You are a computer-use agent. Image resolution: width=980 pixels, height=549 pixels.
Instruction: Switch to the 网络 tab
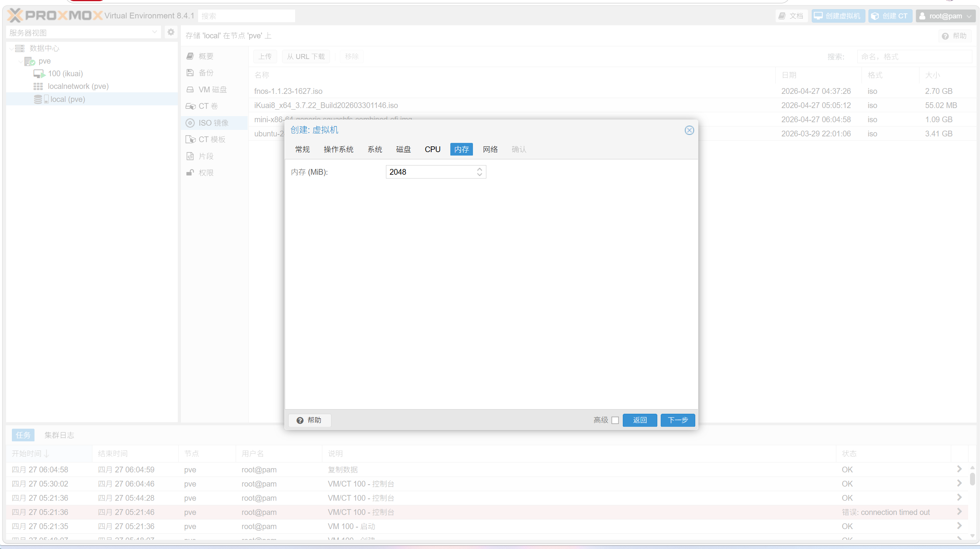click(x=490, y=149)
